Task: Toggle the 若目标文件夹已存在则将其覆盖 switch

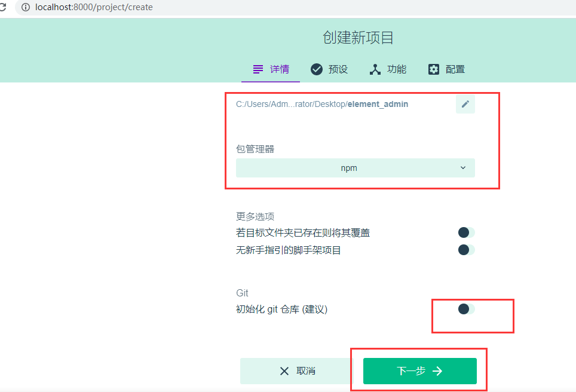Action: click(466, 232)
